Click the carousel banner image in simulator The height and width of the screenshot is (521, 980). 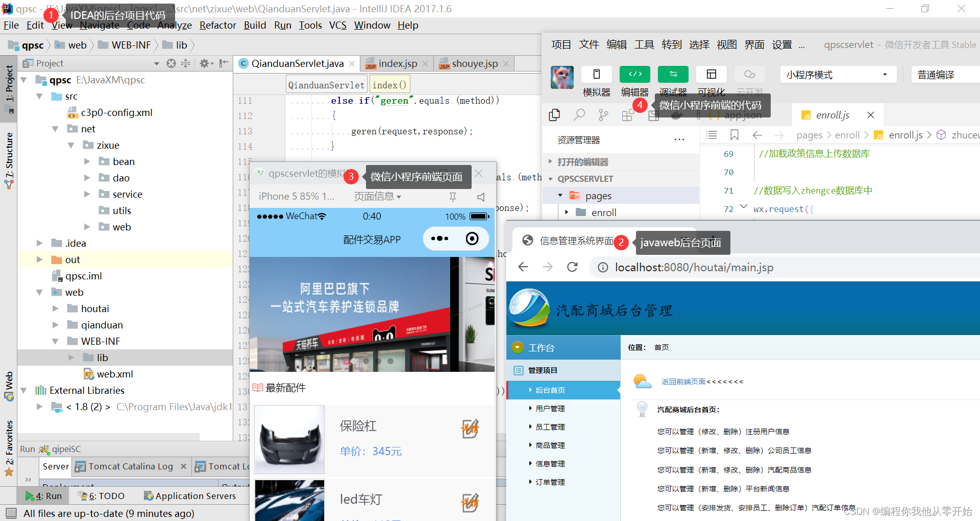coord(372,314)
